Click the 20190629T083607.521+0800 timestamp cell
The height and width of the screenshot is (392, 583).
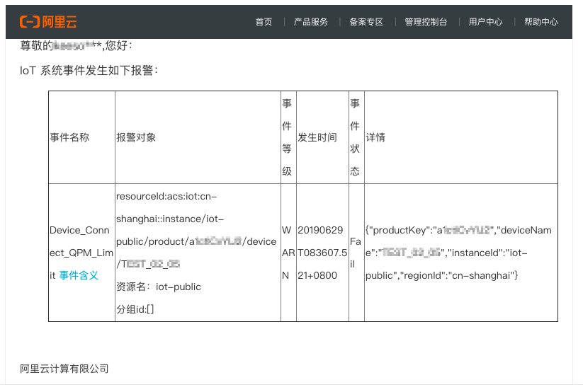322,253
